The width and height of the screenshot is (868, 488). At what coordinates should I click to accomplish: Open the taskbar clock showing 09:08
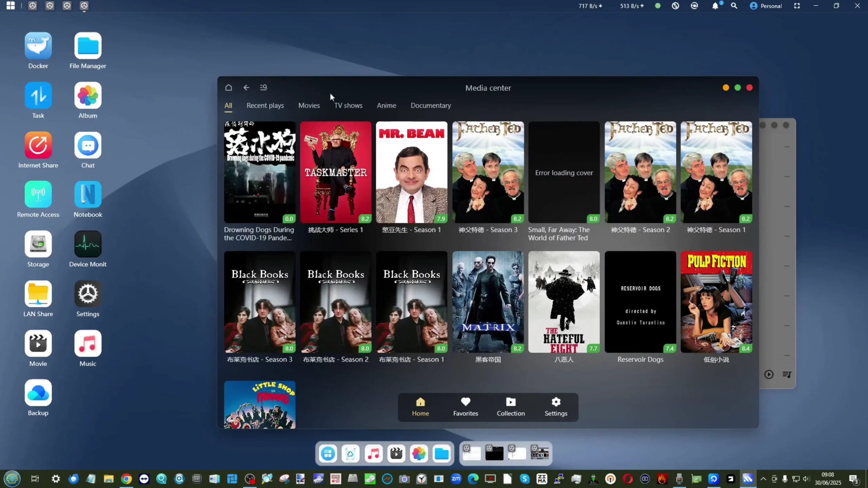point(828,479)
